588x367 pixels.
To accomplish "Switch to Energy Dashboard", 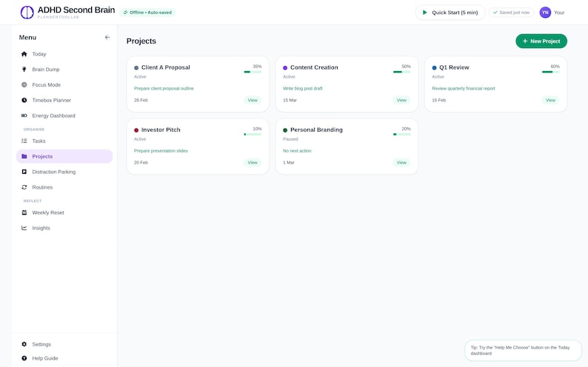I will 64,115.
